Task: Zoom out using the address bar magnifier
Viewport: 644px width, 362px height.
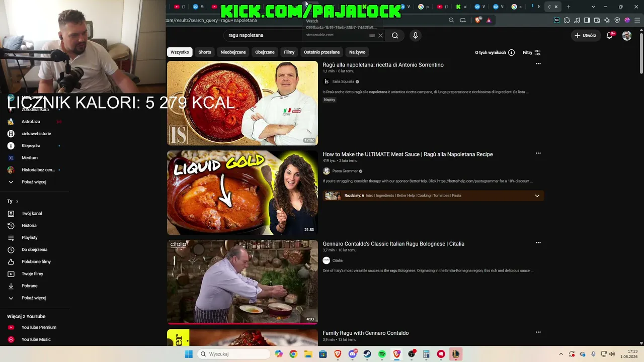Action: pos(451,20)
